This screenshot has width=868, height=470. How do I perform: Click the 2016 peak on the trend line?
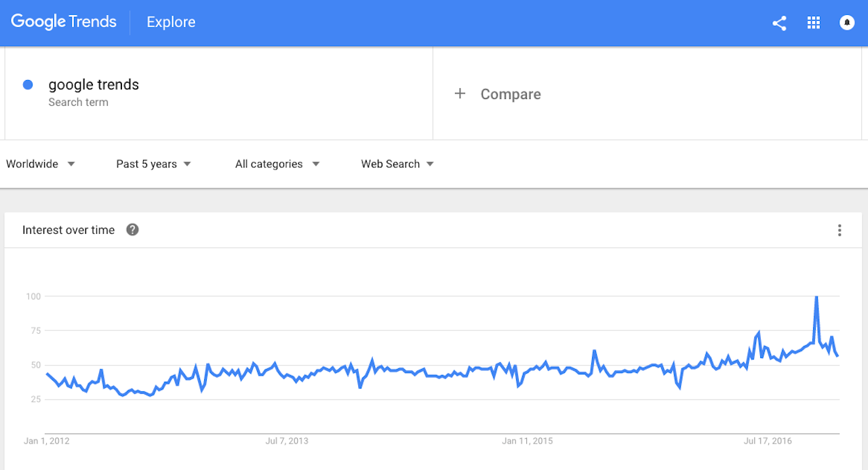816,296
